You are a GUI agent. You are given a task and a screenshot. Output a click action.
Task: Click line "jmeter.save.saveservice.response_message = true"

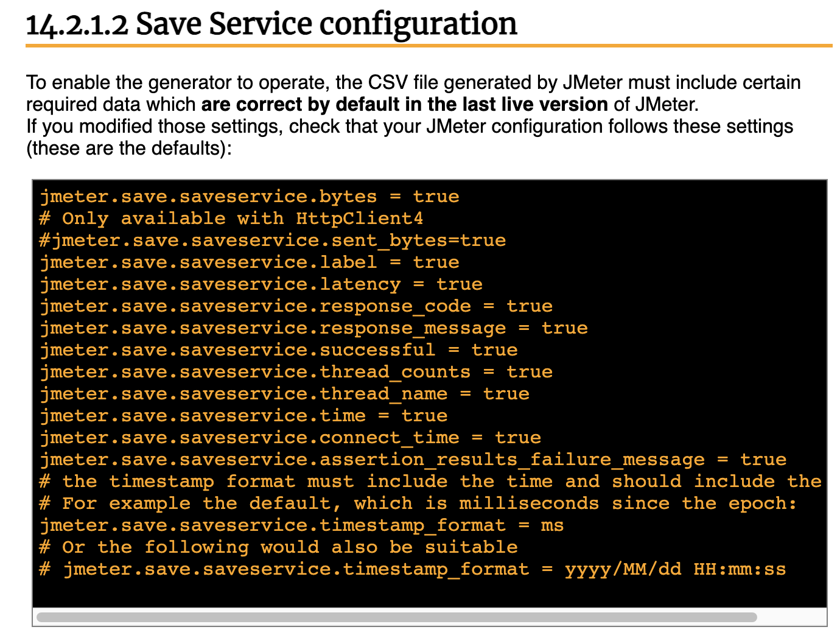coord(314,328)
